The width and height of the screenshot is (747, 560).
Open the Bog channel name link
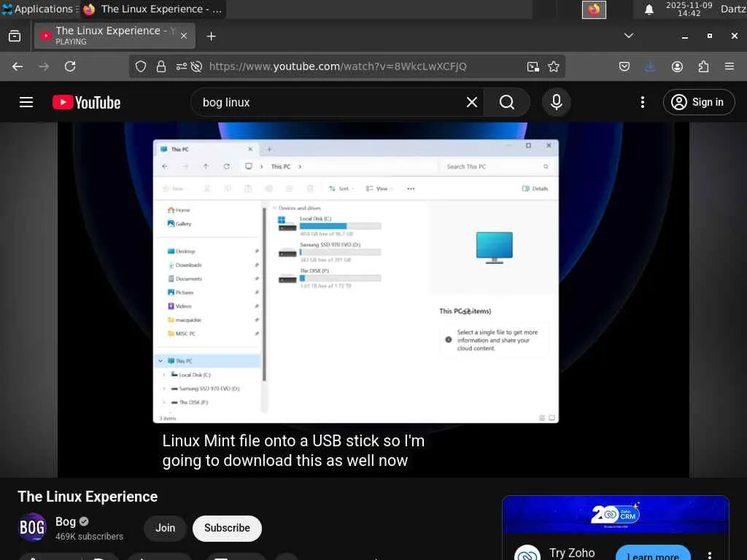pyautogui.click(x=66, y=521)
